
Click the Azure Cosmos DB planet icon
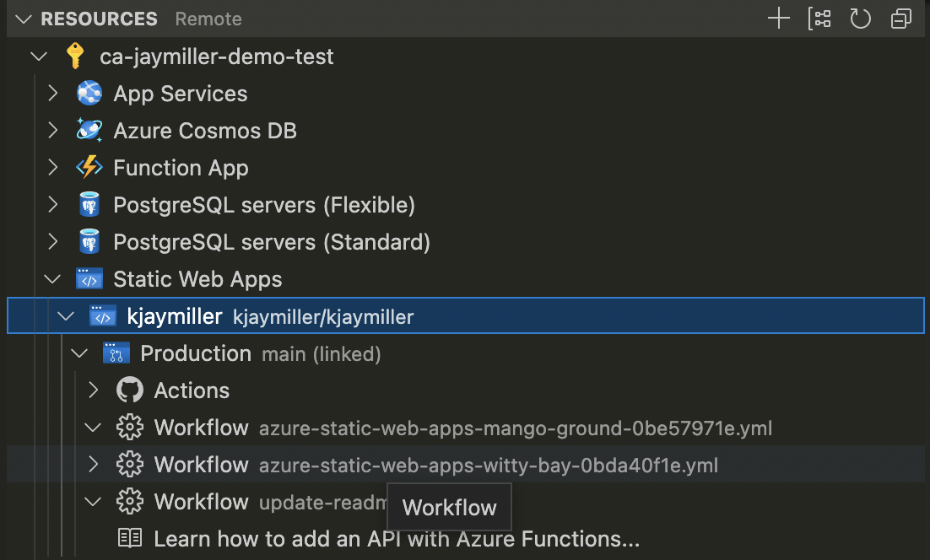[89, 131]
